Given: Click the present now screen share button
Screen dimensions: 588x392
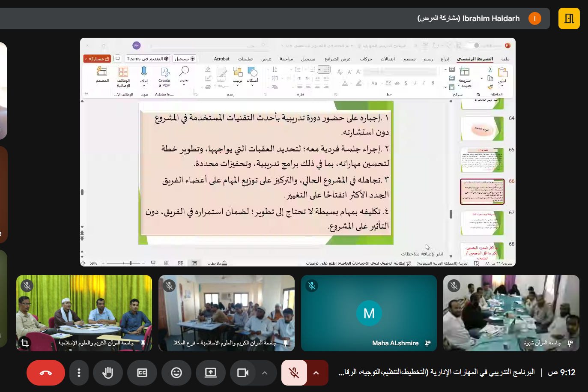Looking at the screenshot, I should pyautogui.click(x=211, y=373).
